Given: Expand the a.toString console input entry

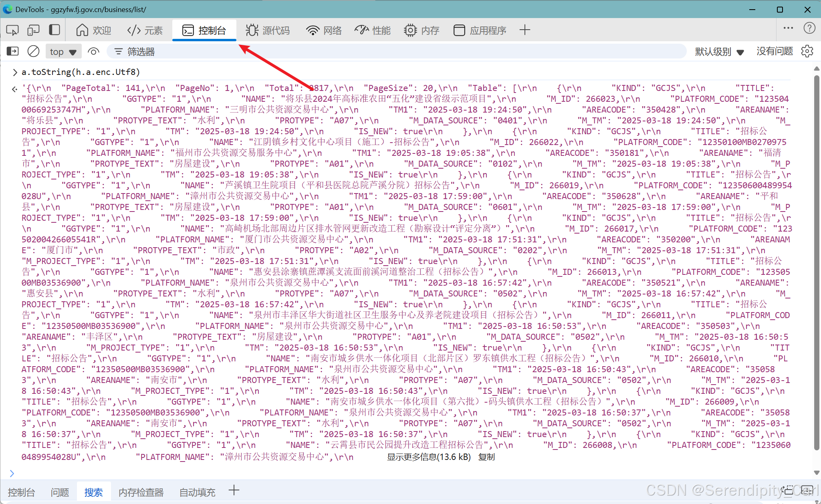Looking at the screenshot, I should (x=15, y=72).
